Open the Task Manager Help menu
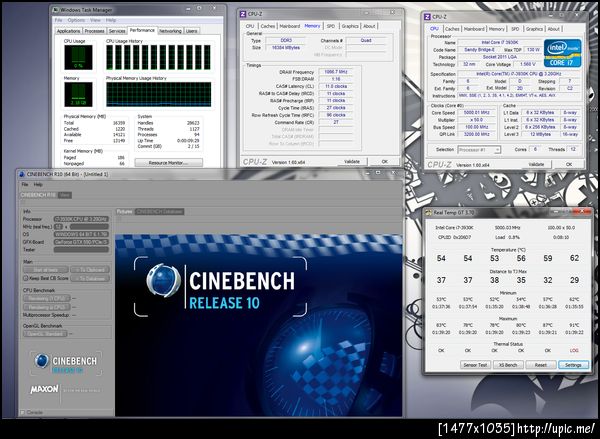Image resolution: width=600 pixels, height=439 pixels. [111, 20]
